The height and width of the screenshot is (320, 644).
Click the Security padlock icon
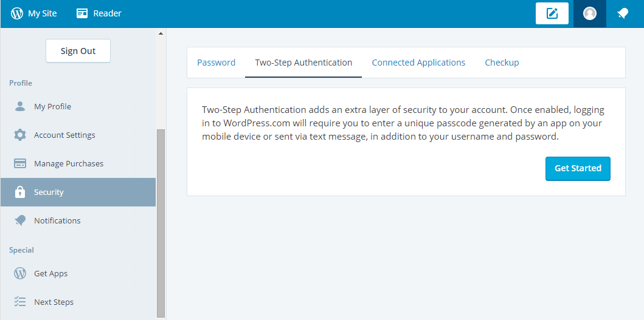tap(19, 192)
